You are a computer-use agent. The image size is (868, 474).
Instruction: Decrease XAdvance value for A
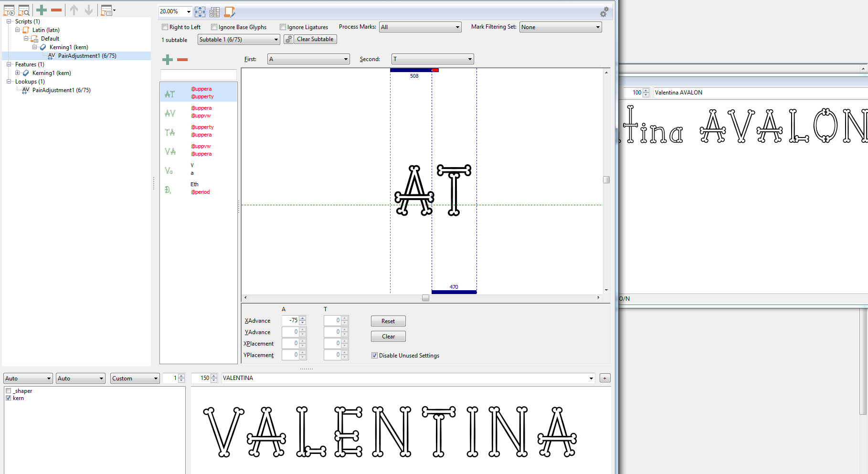click(x=303, y=323)
